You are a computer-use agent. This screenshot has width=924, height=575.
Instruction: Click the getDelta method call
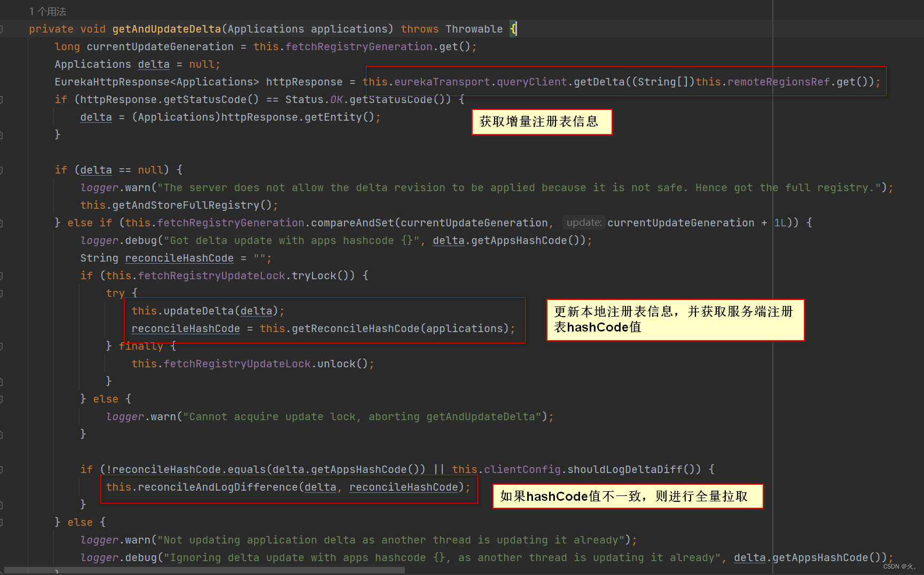click(x=599, y=82)
